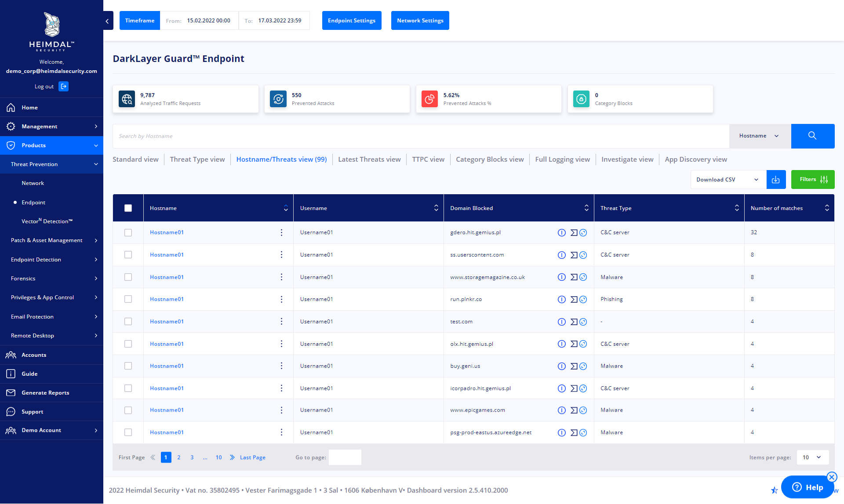The width and height of the screenshot is (844, 504).
Task: Click the Last Page pagination button
Action: tap(252, 457)
